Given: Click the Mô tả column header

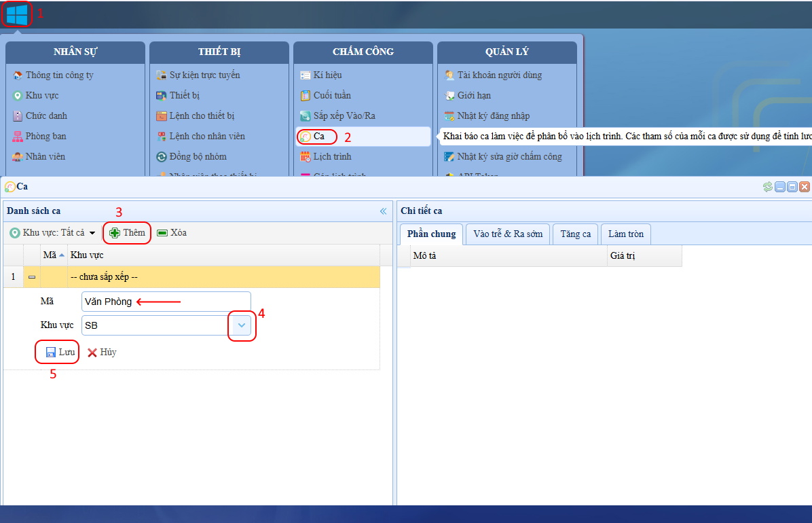Looking at the screenshot, I should pyautogui.click(x=509, y=256).
